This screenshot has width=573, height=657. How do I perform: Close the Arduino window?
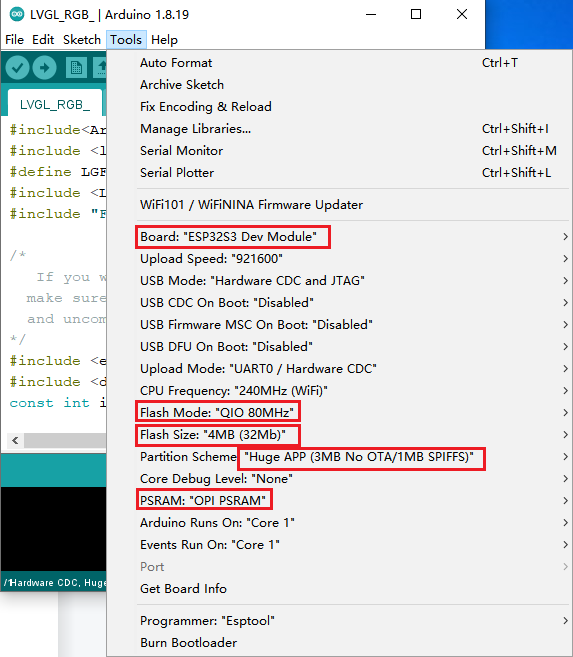pyautogui.click(x=462, y=14)
